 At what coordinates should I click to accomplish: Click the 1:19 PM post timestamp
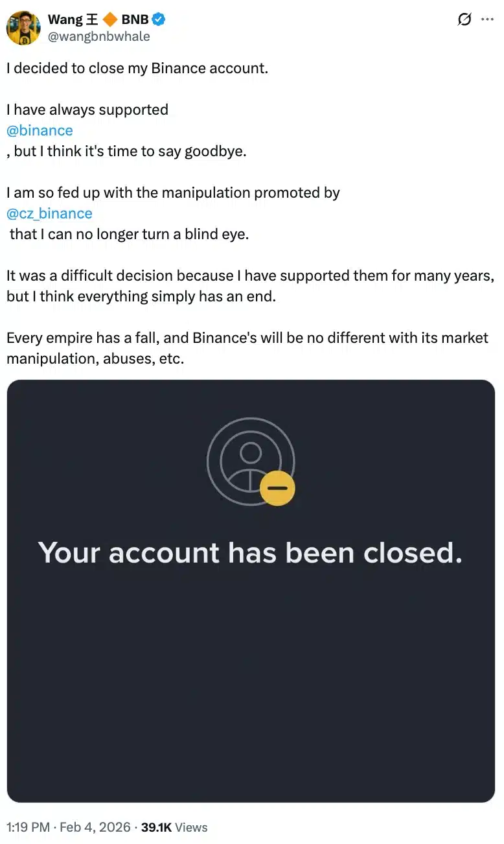pos(29,827)
